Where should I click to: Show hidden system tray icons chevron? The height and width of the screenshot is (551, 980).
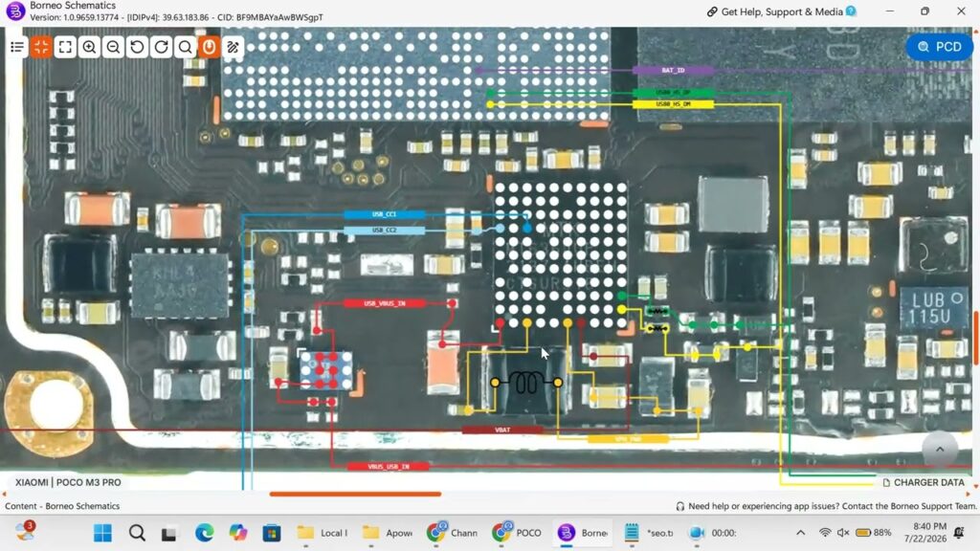[800, 533]
